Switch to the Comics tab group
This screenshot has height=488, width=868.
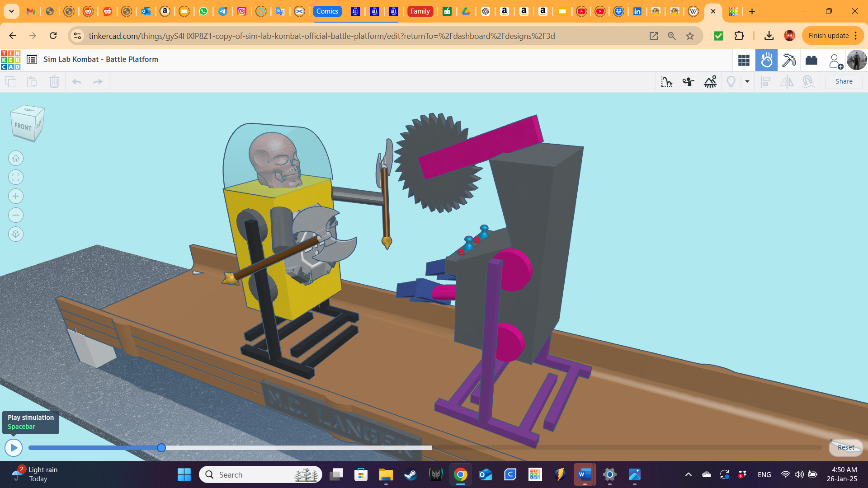coord(327,11)
